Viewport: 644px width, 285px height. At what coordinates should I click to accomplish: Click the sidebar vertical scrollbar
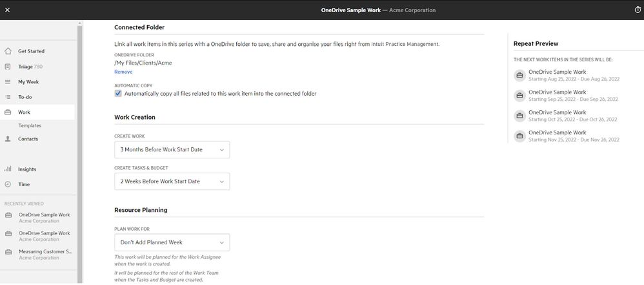coord(80,149)
